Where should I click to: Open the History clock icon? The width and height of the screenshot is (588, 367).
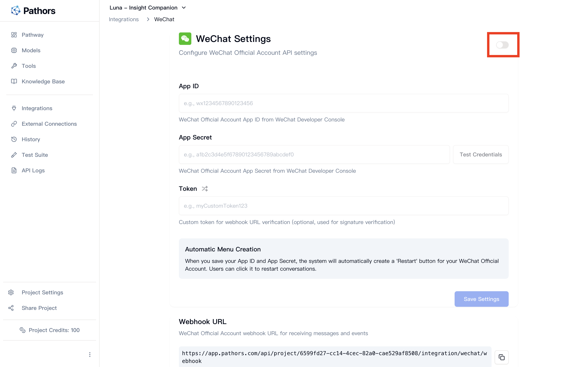coord(14,139)
